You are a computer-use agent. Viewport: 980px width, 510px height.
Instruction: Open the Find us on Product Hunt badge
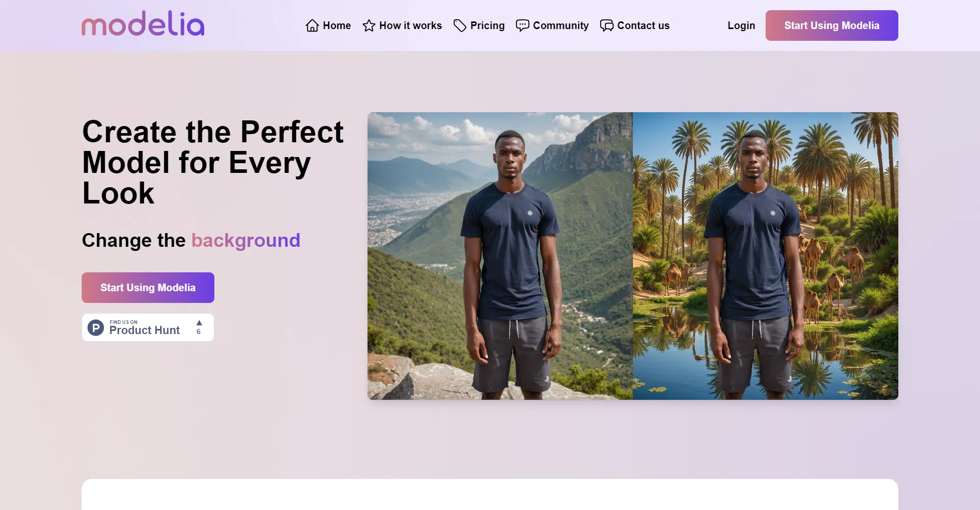[x=148, y=327]
